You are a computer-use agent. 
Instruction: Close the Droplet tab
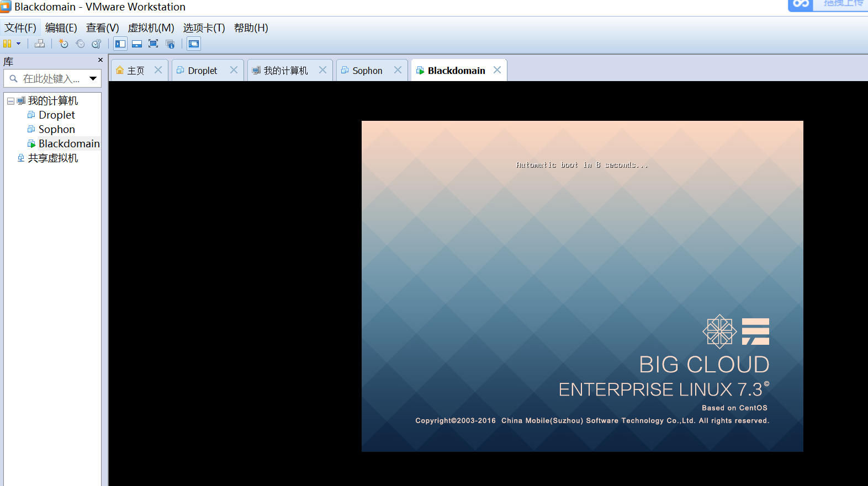pos(234,70)
